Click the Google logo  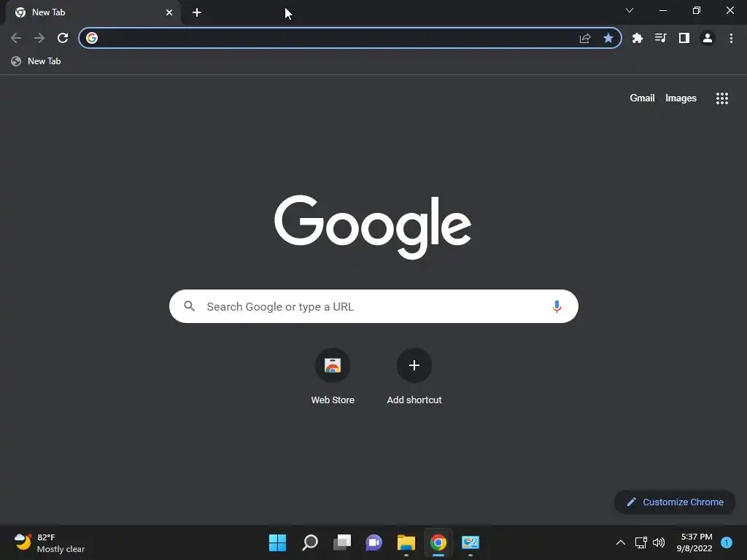pyautogui.click(x=373, y=227)
